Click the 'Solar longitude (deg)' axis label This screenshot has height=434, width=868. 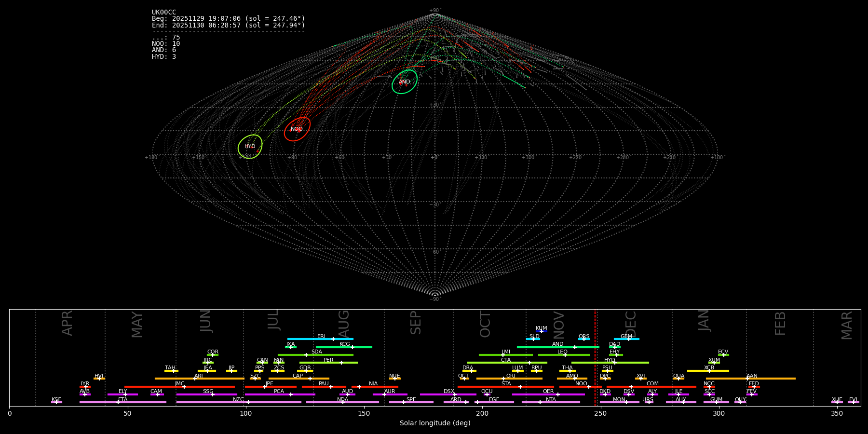point(435,423)
